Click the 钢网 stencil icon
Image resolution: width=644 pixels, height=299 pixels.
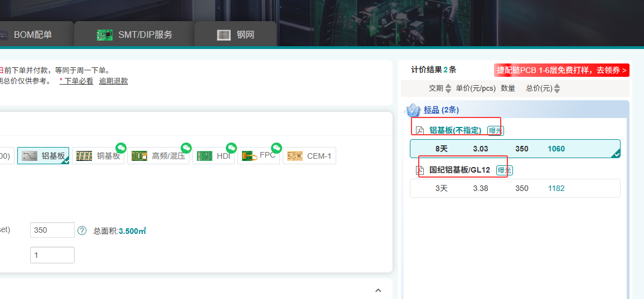224,35
